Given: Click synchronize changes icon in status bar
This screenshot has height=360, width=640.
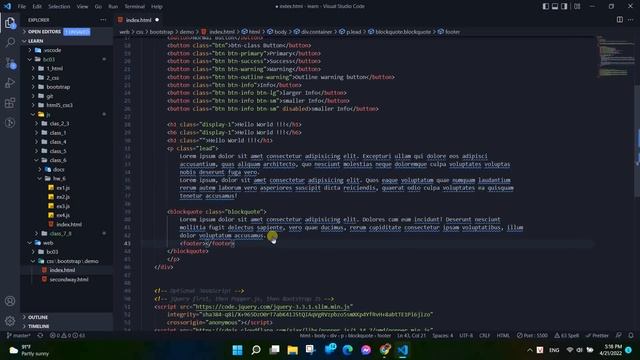Looking at the screenshot, I should pyautogui.click(x=40, y=336).
